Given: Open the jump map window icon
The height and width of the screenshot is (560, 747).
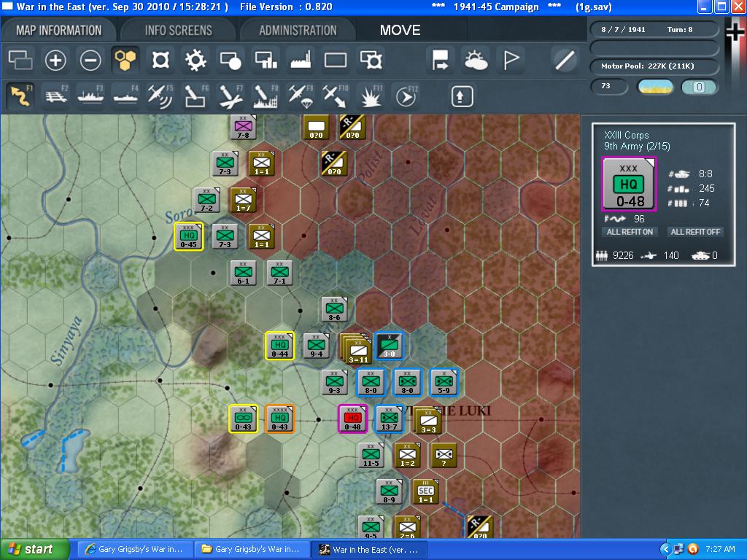Looking at the screenshot, I should click(x=20, y=61).
